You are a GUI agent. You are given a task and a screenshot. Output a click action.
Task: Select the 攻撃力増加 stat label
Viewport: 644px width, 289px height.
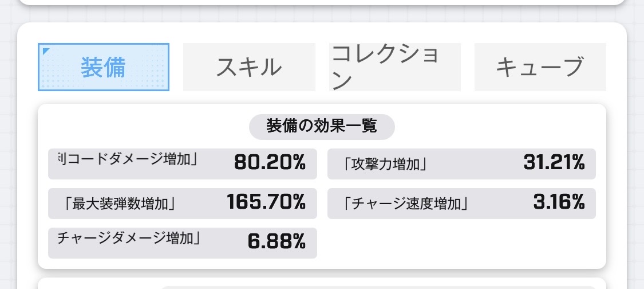[384, 164]
